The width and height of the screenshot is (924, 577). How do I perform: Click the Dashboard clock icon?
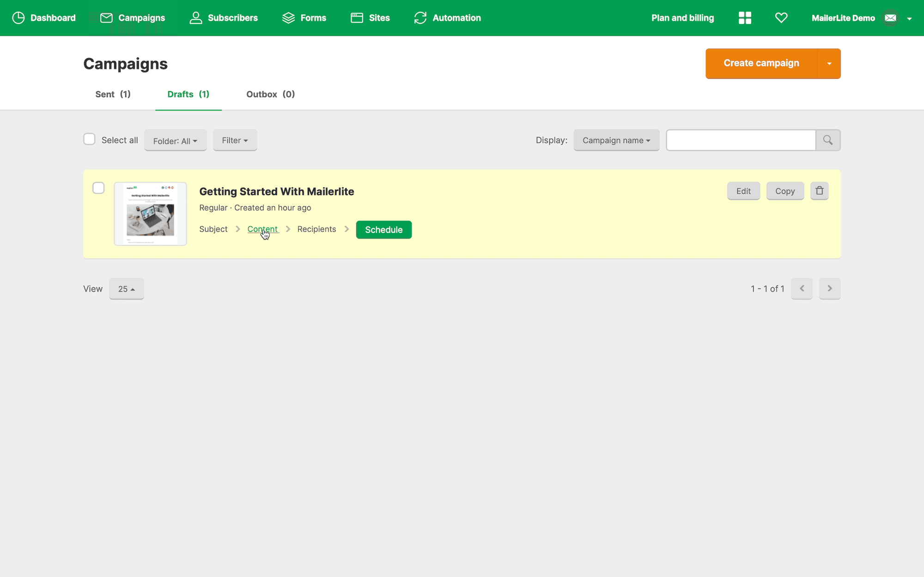[x=18, y=18]
